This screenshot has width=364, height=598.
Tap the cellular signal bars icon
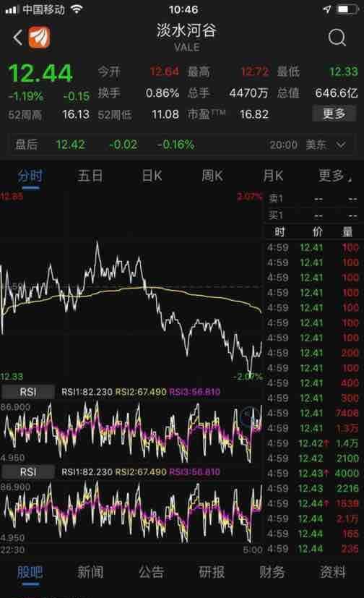pyautogui.click(x=12, y=9)
